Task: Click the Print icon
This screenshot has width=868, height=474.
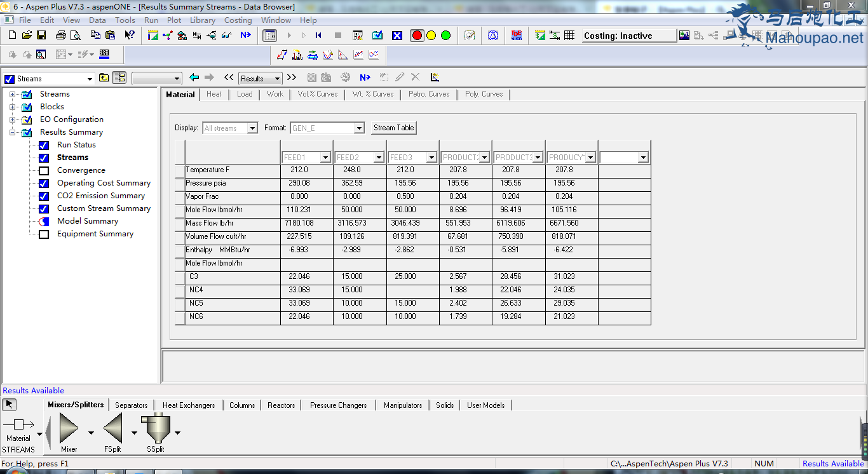Action: [61, 36]
